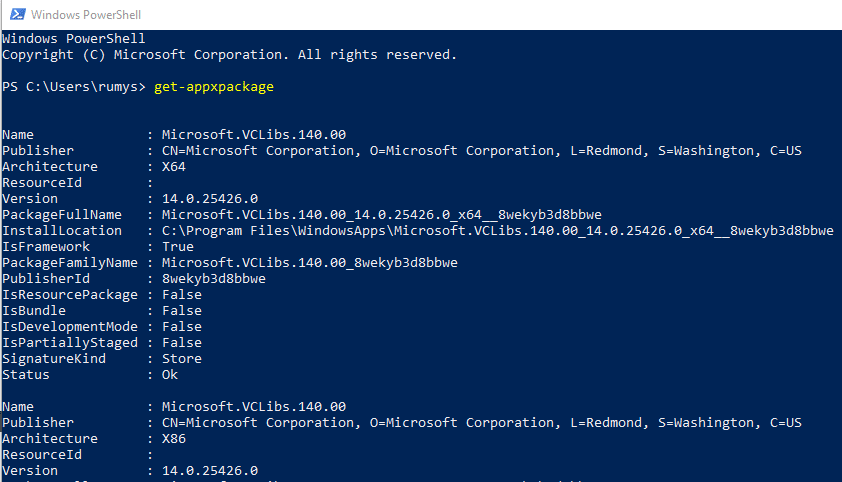
Task: Click the SignatureKind Store value
Action: (182, 359)
